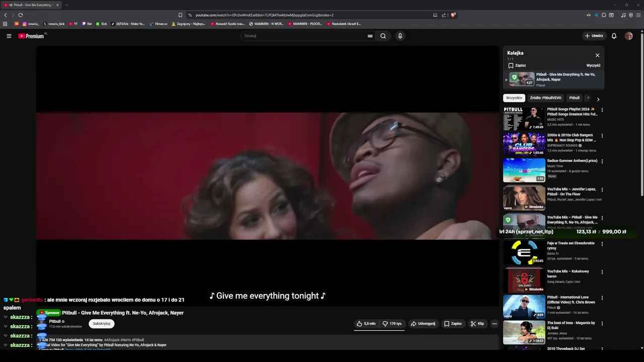Open YouTube notifications bell
The height and width of the screenshot is (362, 644).
(614, 36)
